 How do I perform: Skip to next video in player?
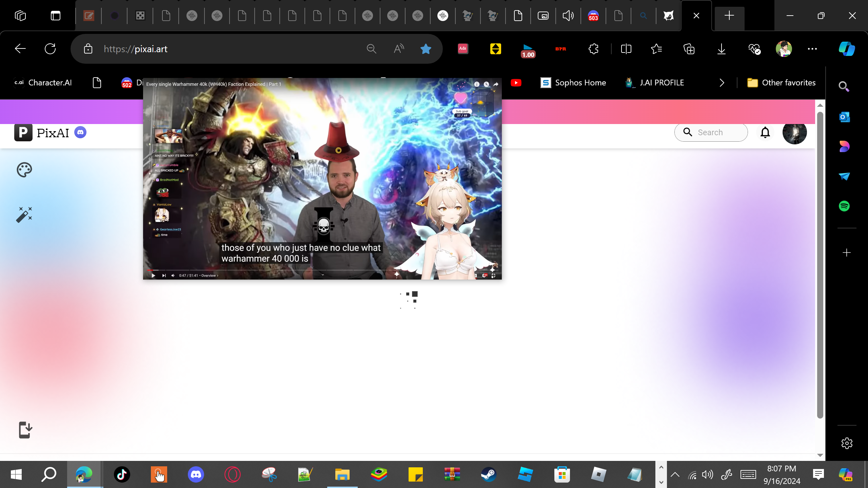tap(164, 276)
